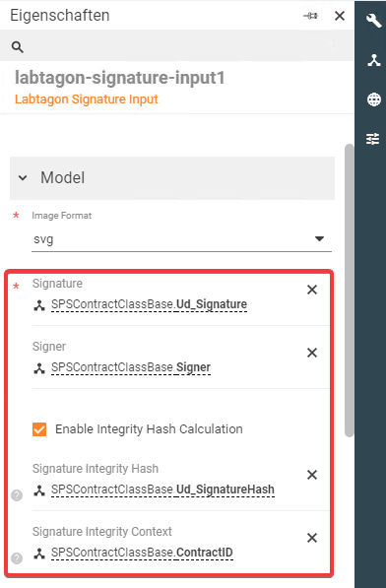This screenshot has width=386, height=588.
Task: Toggle Enable Integrity Hash Calculation checkbox
Action: click(39, 429)
